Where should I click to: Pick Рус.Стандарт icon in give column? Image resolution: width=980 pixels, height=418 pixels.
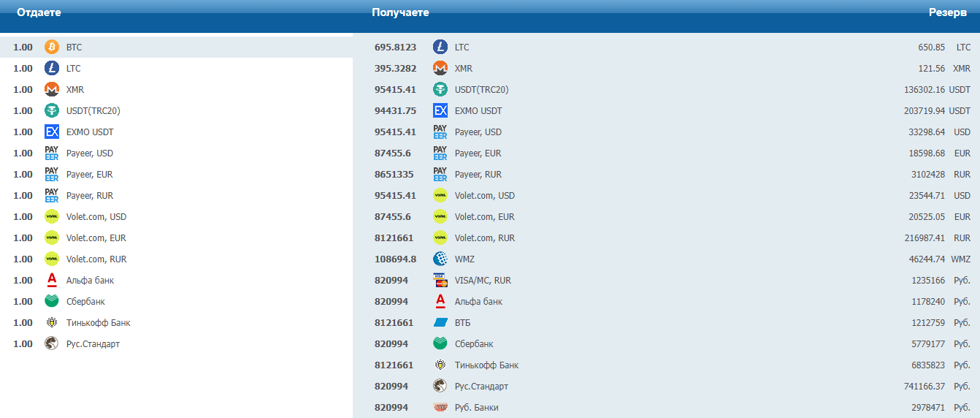tap(52, 343)
